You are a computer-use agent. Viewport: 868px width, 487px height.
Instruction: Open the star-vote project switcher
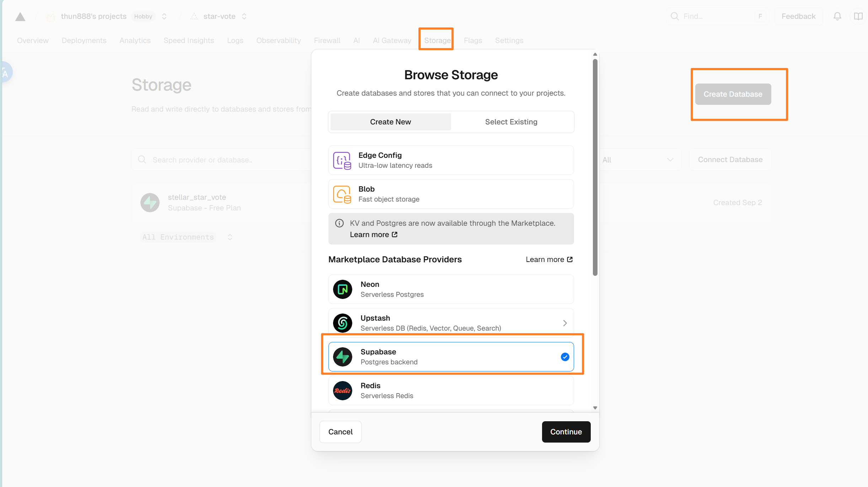click(244, 16)
